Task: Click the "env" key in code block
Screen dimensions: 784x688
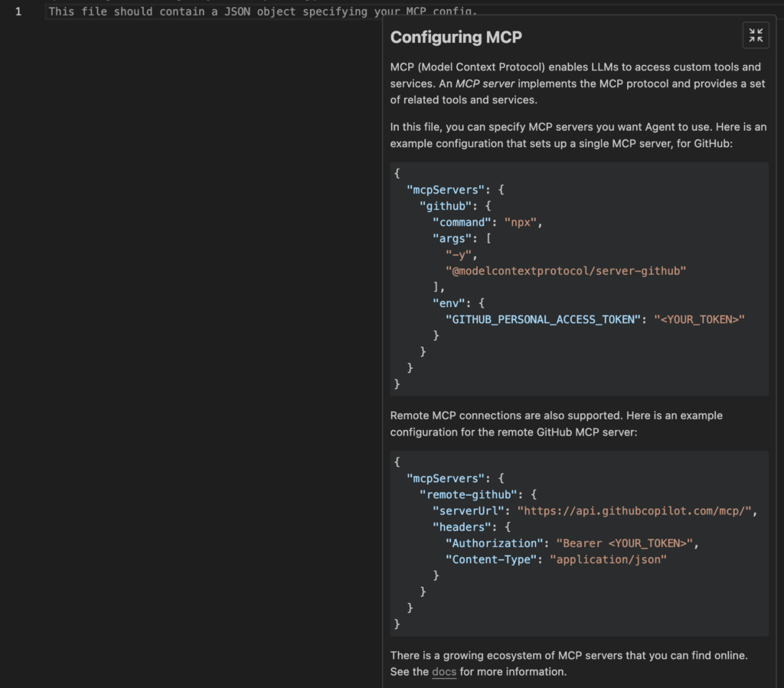Action: (x=448, y=303)
